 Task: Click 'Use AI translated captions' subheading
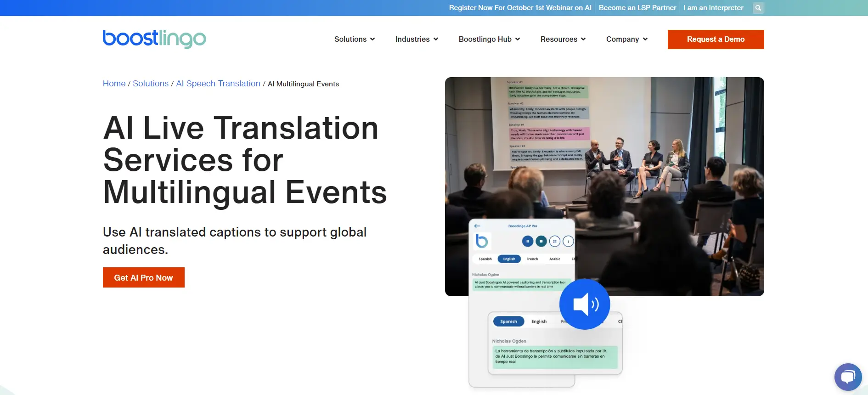235,241
